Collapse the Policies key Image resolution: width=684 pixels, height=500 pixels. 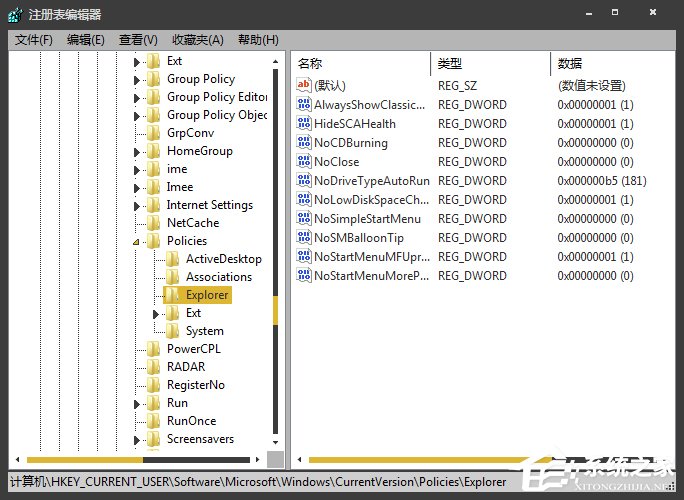coord(136,242)
